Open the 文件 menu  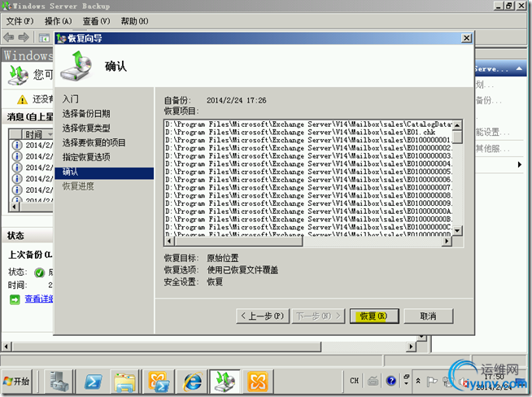pos(20,21)
